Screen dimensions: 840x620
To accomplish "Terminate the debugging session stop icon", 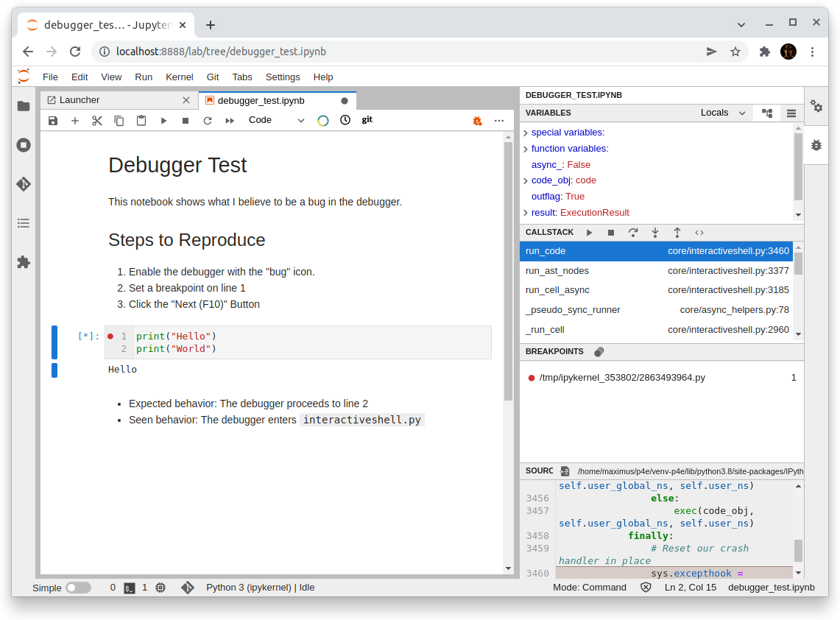I will pos(611,233).
